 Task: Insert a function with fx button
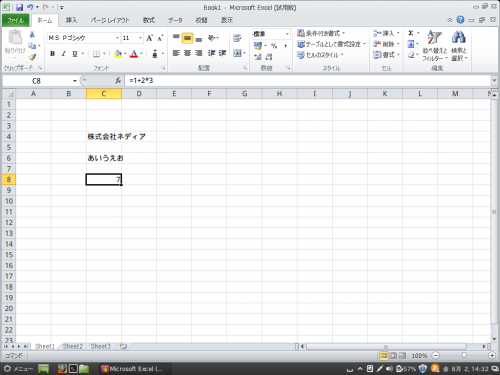point(118,81)
